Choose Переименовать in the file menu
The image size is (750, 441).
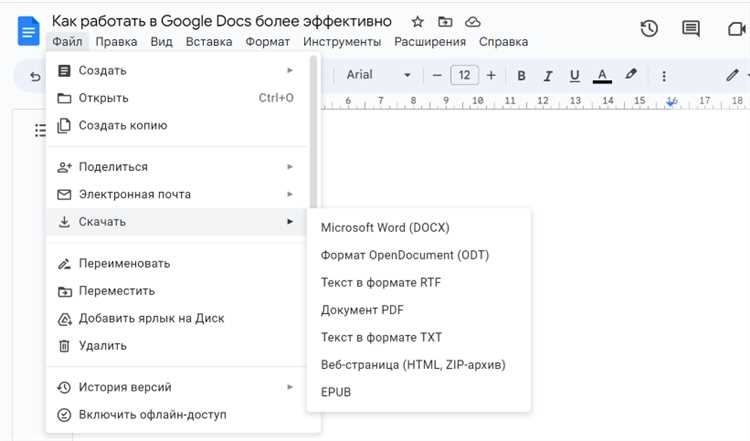click(176, 264)
